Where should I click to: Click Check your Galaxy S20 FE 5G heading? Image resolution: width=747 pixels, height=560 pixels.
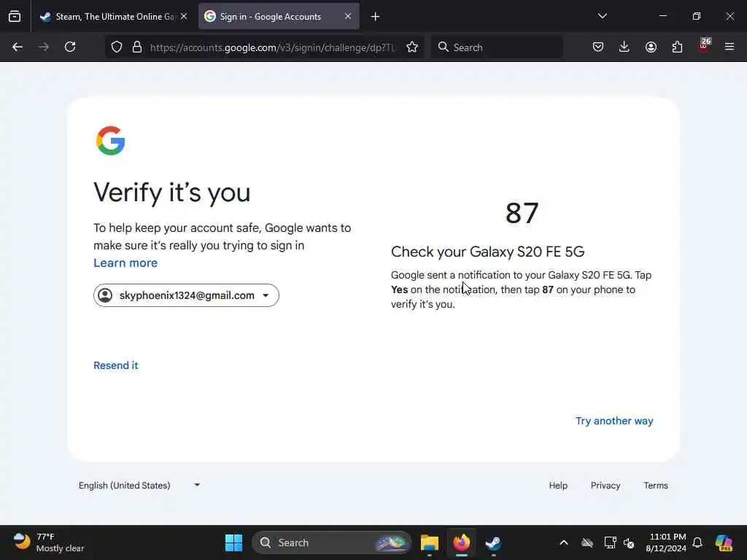(487, 252)
